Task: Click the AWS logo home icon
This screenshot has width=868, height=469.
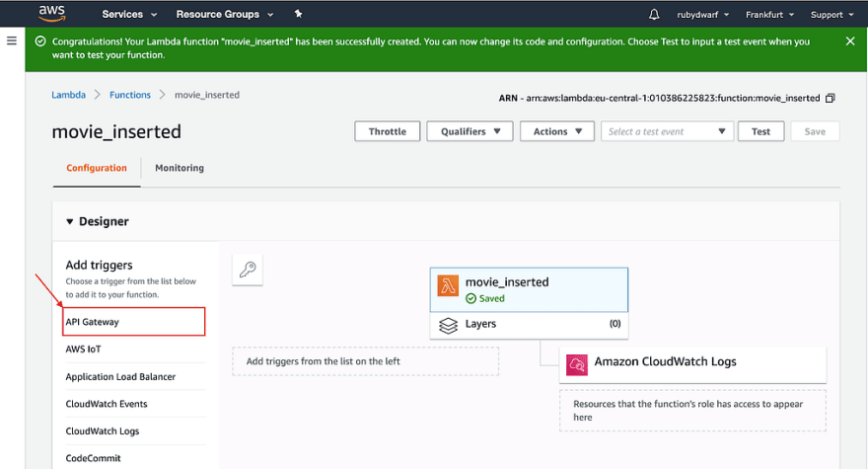Action: (x=52, y=13)
